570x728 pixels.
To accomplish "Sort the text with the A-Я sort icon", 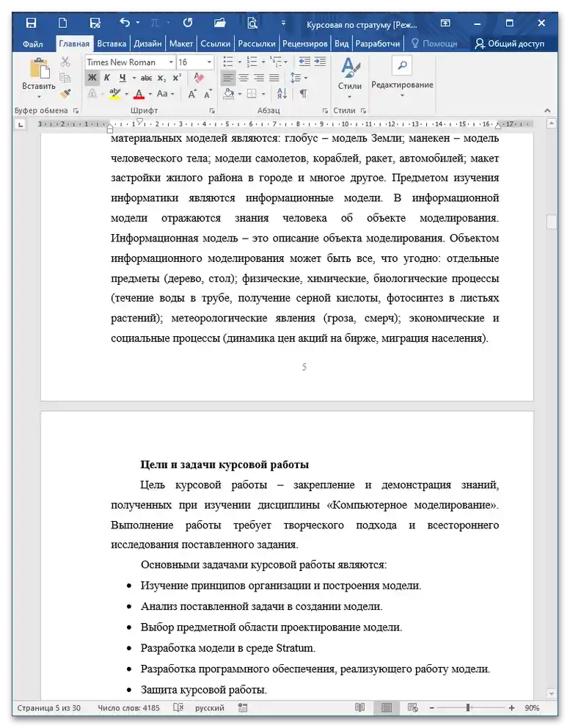I will pos(282,94).
